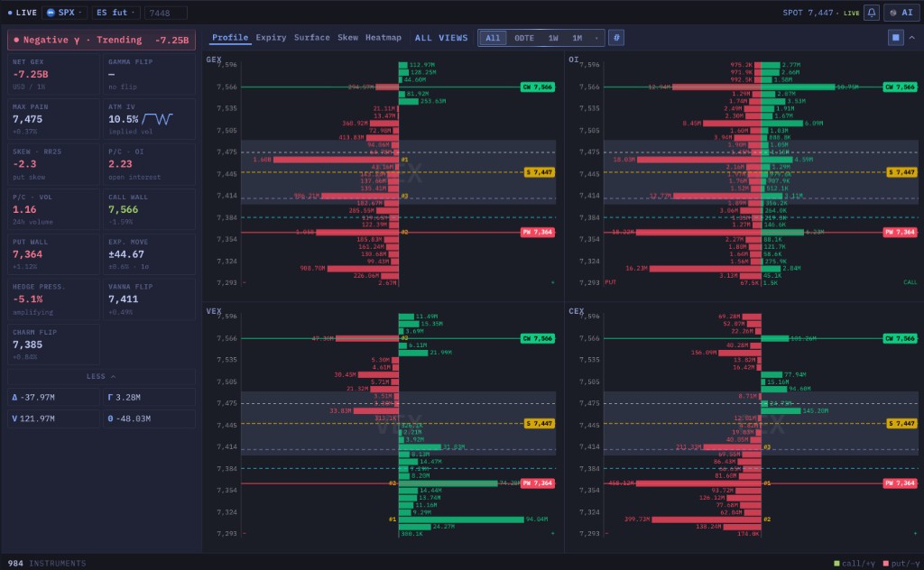Click the SPOT 7,447 readout
Screen dimensions: 924x570
808,13
